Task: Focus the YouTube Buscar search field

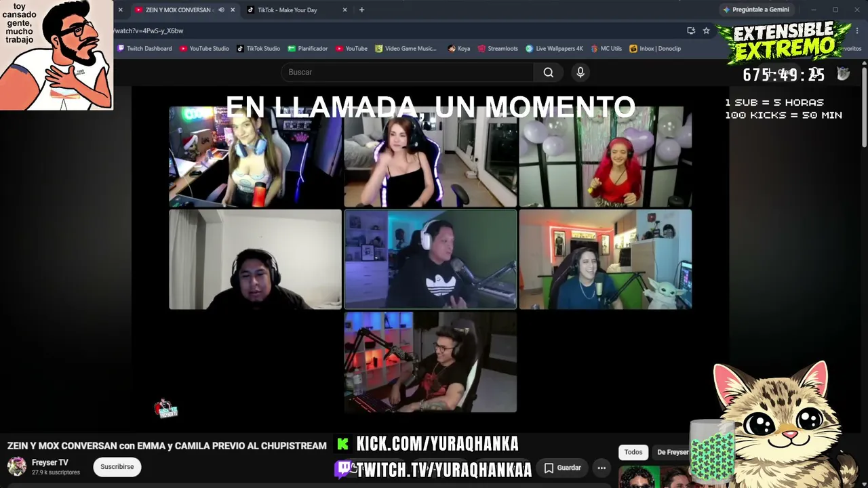Action: pyautogui.click(x=407, y=73)
